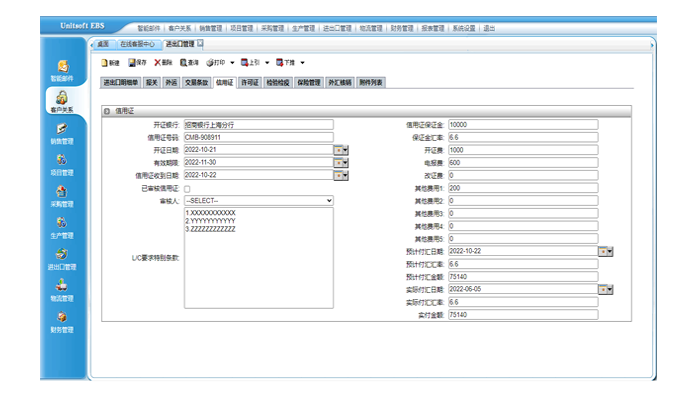Viewport: 700px width, 400px height.
Task: Click the 保存 save toolbar icon
Action: (x=137, y=62)
